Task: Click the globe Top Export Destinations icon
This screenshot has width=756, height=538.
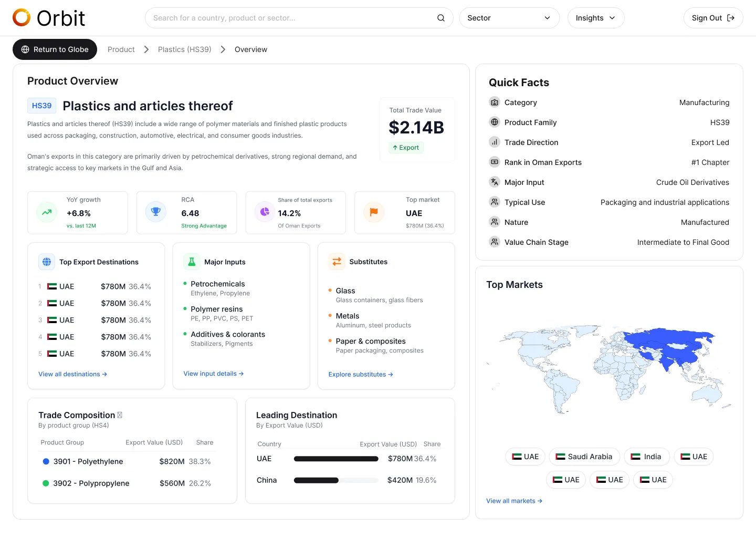Action: (47, 262)
